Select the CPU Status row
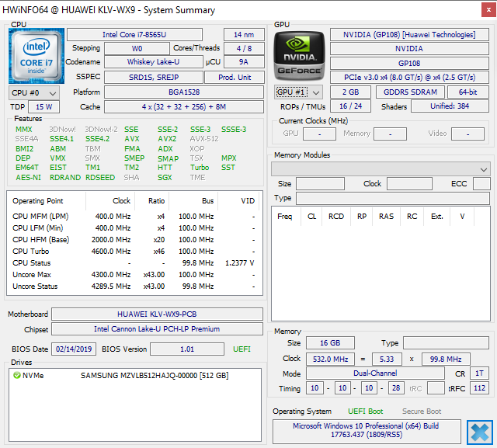This screenshot has height=448, width=497. click(x=134, y=263)
